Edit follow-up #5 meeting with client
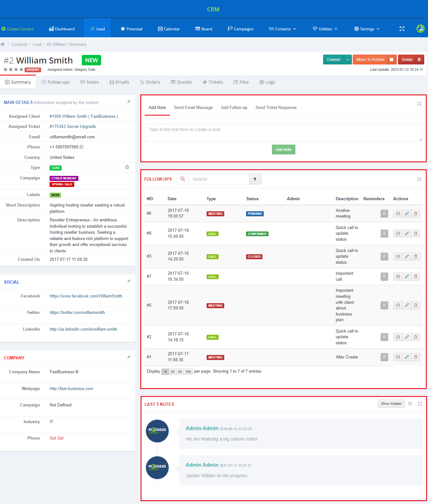The width and height of the screenshot is (428, 504). [x=407, y=305]
